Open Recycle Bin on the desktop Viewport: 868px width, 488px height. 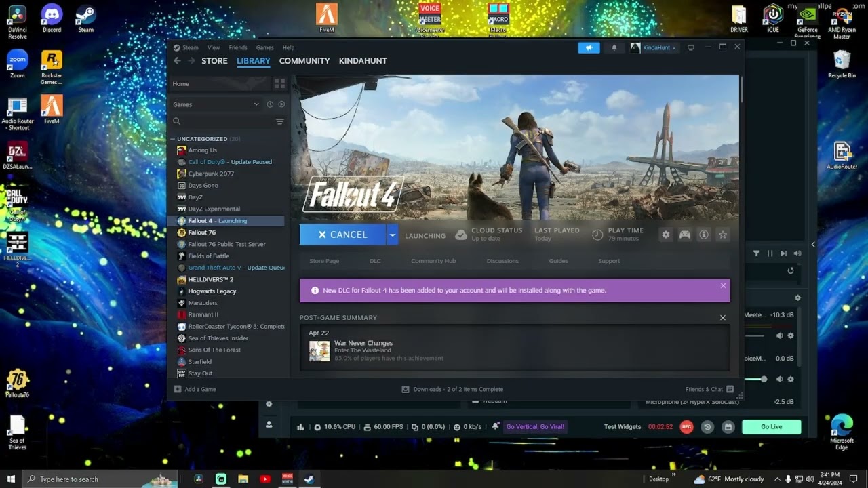point(842,64)
